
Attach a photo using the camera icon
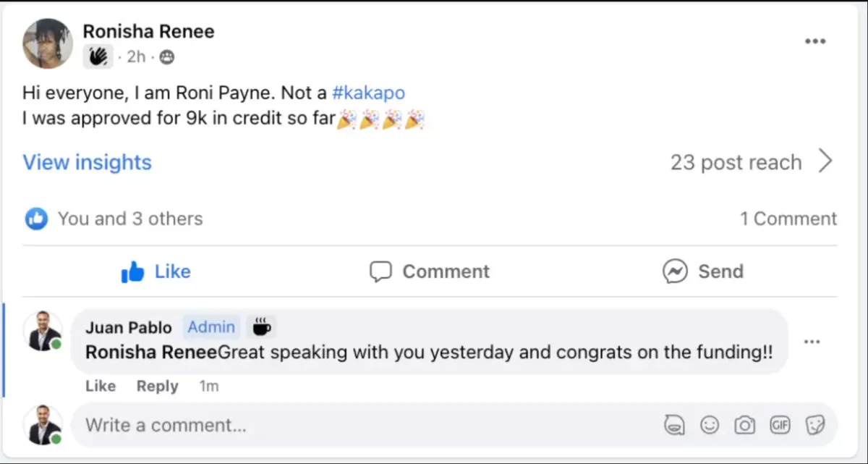point(744,425)
